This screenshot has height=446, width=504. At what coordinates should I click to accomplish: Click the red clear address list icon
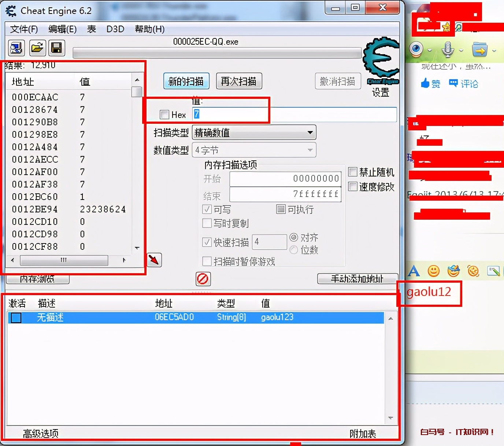203,279
